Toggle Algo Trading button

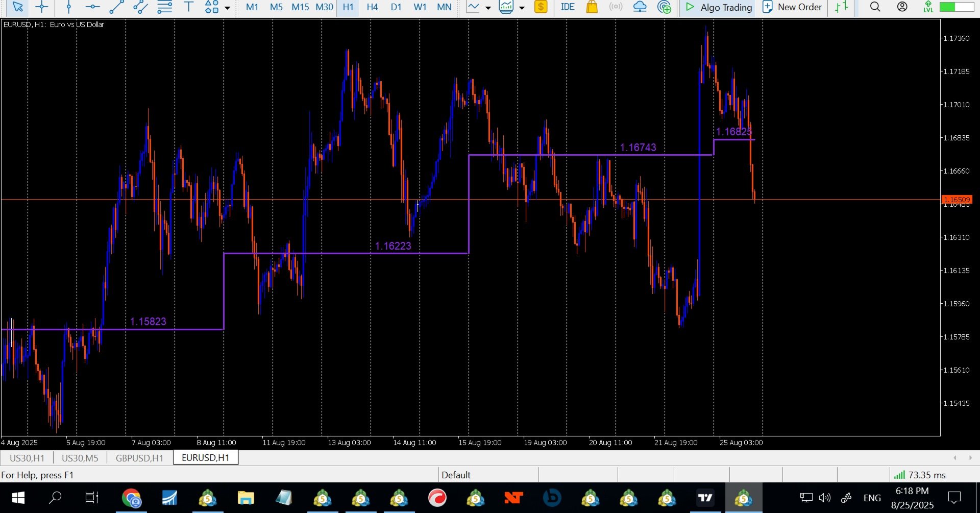click(719, 7)
